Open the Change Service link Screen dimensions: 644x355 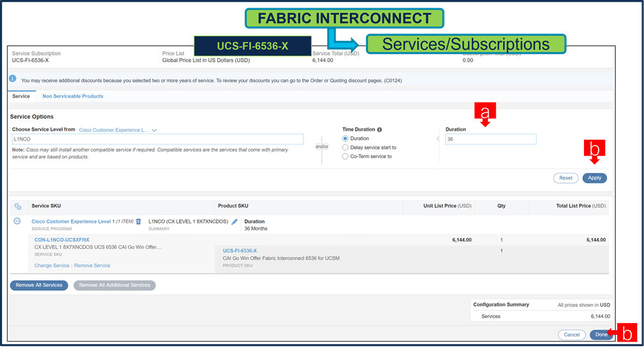52,266
